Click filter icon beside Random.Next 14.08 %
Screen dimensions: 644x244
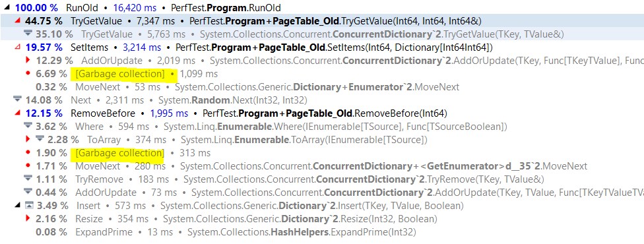coord(17,100)
